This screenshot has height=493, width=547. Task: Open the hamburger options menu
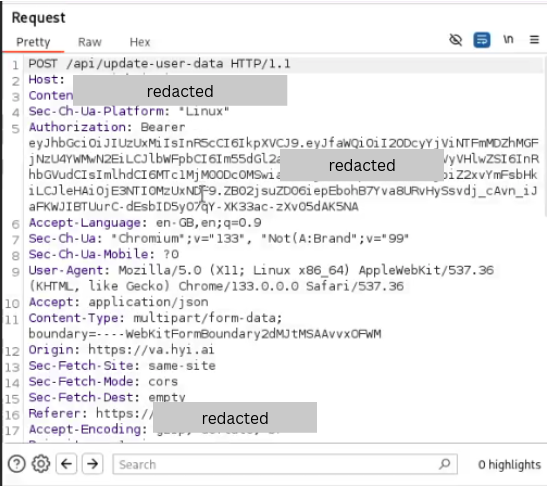[534, 39]
